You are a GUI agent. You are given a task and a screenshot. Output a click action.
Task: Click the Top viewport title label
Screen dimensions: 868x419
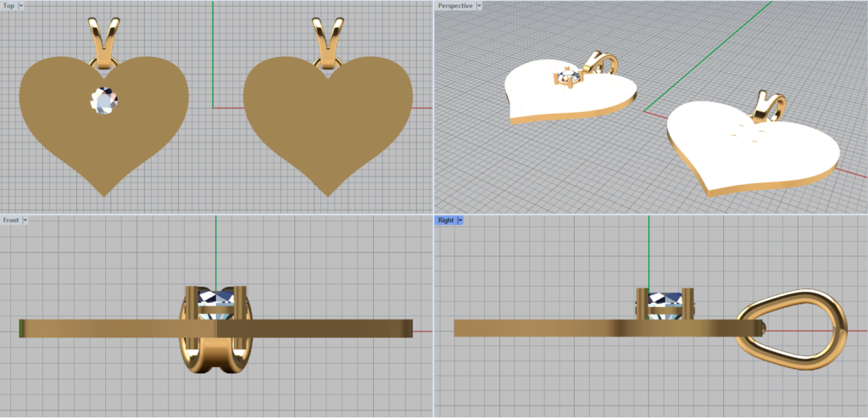pos(8,5)
